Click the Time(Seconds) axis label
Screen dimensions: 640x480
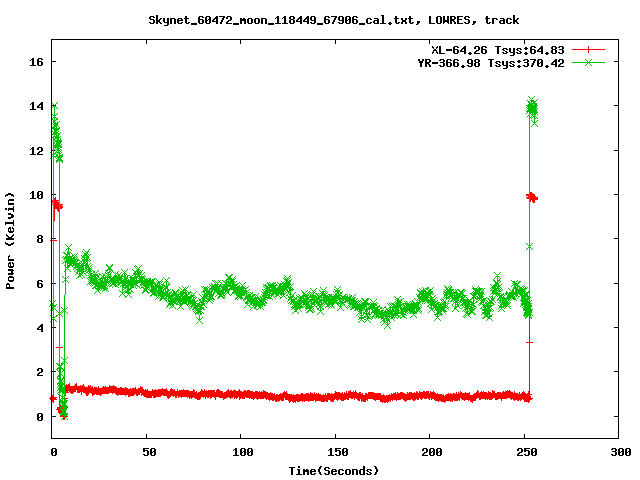[x=333, y=471]
